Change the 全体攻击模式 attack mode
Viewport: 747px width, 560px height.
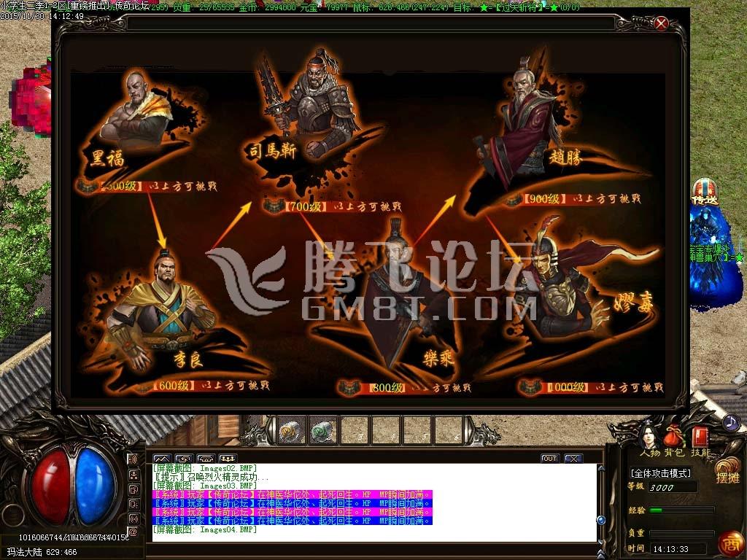pos(660,473)
